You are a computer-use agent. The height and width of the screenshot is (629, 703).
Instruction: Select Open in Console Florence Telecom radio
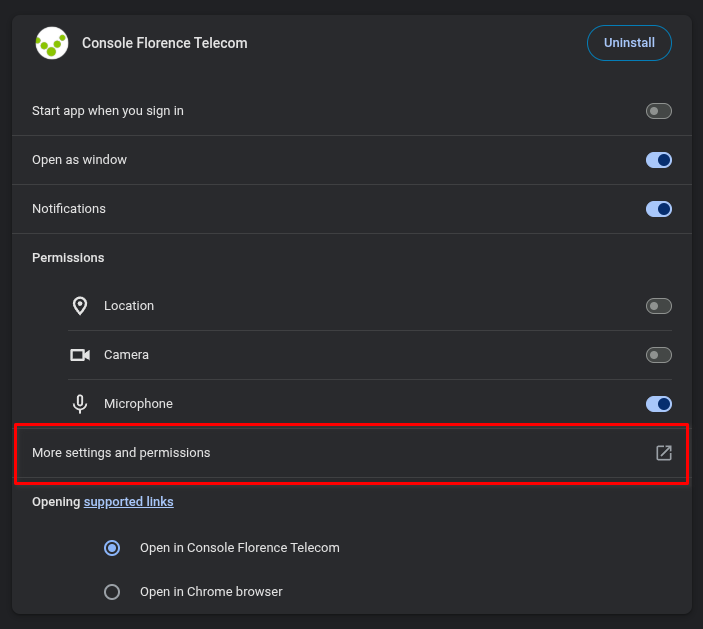pos(112,548)
